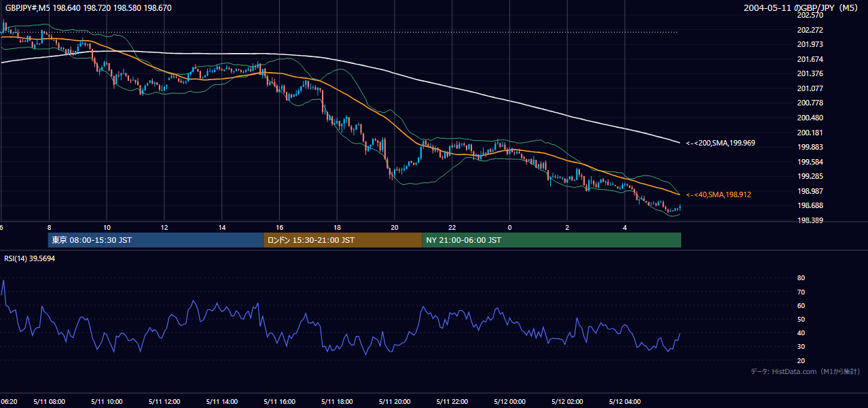Click price axis value 202.570
The width and height of the screenshot is (868, 408).
pos(810,16)
